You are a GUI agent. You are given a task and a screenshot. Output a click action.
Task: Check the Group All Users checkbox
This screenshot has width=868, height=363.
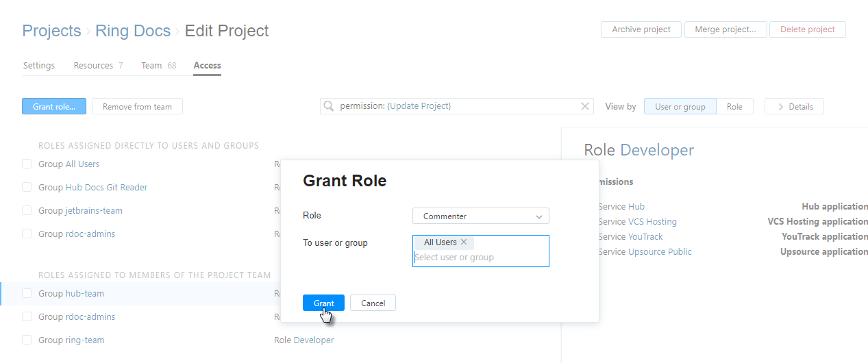[27, 164]
